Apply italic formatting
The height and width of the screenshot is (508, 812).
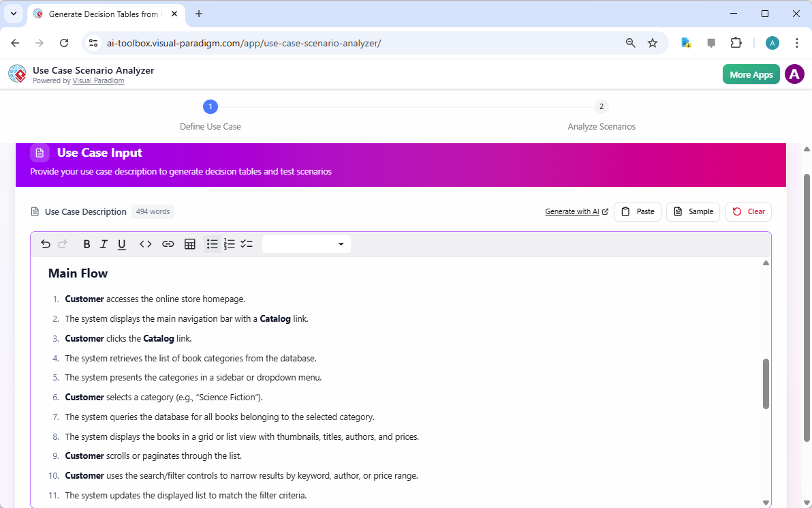point(104,243)
